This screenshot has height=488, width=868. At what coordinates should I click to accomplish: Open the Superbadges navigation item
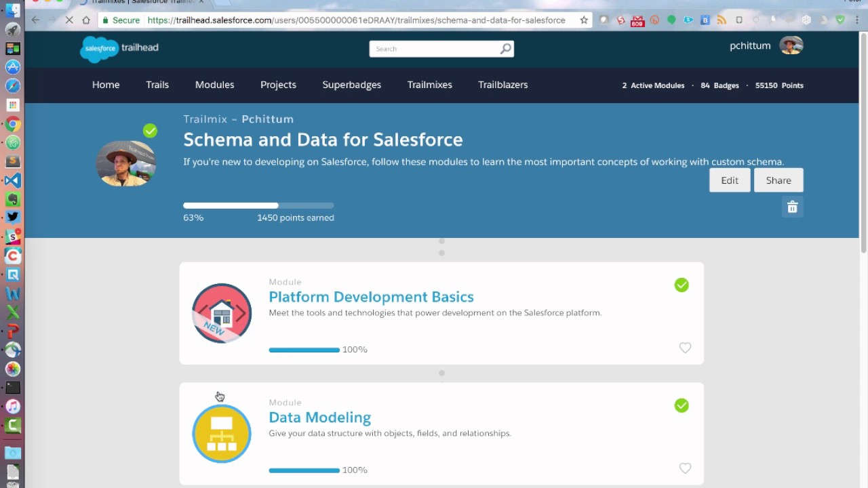[x=352, y=85]
